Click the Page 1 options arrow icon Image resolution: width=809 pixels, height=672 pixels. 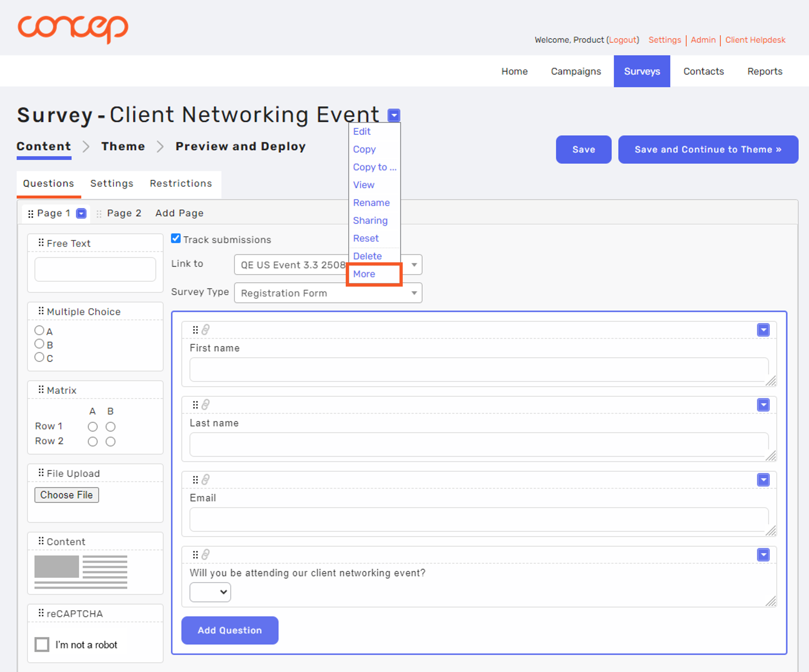[x=81, y=213]
